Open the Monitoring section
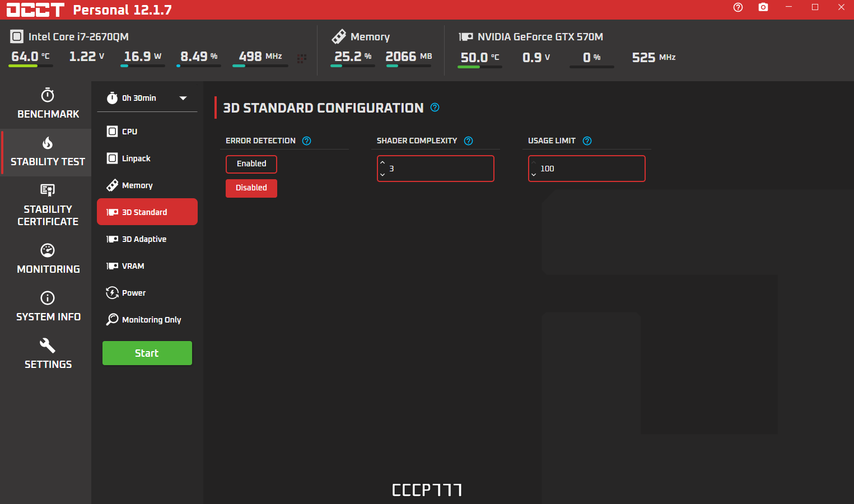 46,259
